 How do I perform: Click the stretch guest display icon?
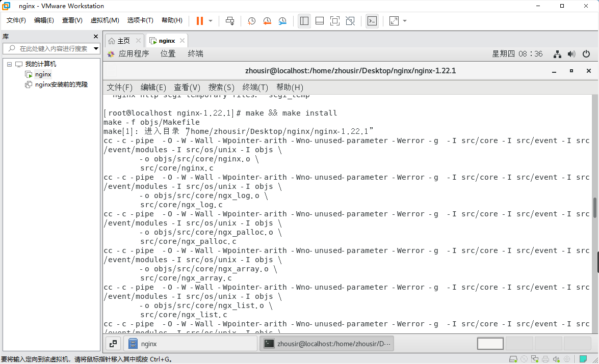click(x=394, y=21)
